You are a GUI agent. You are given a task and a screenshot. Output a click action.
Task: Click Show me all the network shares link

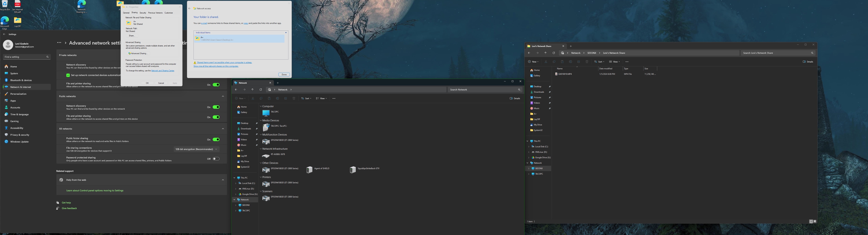(x=216, y=66)
